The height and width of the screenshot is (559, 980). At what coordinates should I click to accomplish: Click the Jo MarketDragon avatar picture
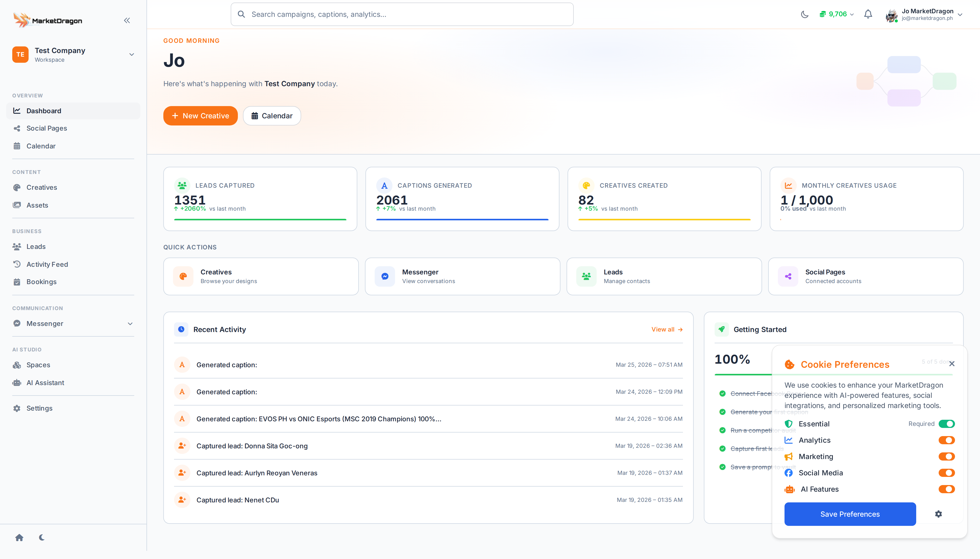click(x=891, y=15)
